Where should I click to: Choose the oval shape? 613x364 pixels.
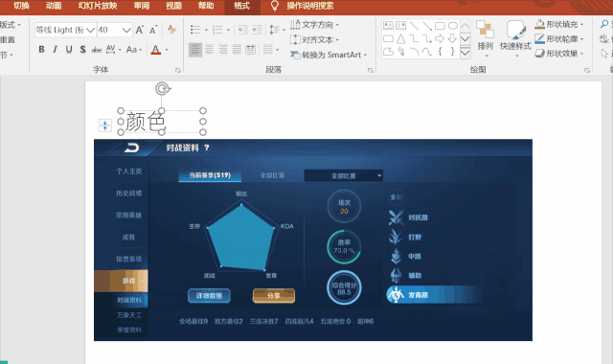[453, 26]
